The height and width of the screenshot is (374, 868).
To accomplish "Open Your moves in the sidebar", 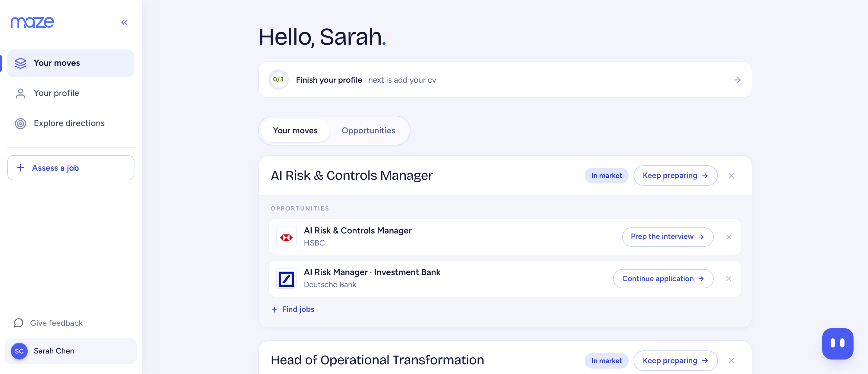I will point(71,63).
